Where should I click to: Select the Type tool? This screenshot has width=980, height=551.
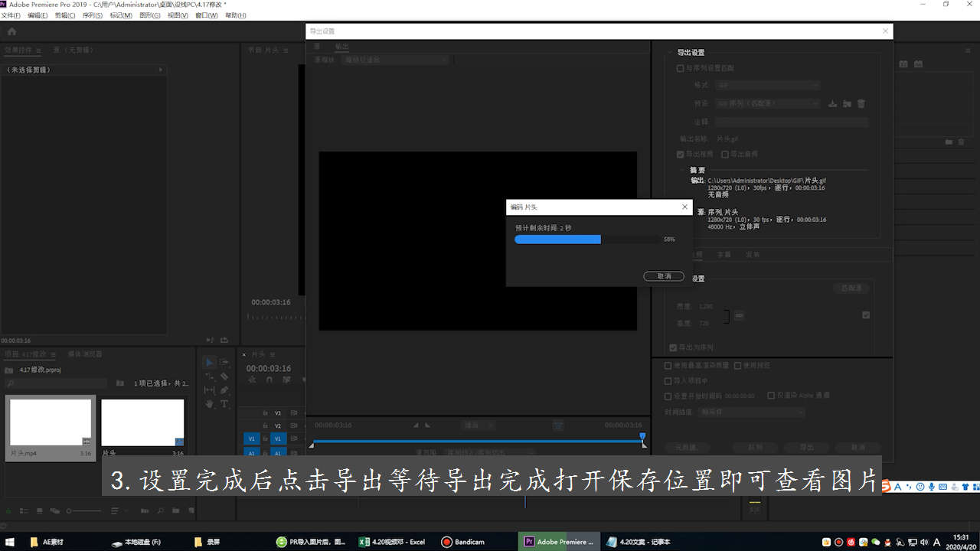coord(224,403)
